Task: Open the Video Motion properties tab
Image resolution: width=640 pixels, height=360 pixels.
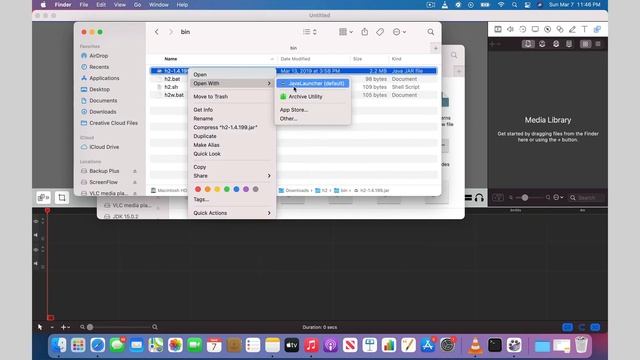Action: coord(523,29)
